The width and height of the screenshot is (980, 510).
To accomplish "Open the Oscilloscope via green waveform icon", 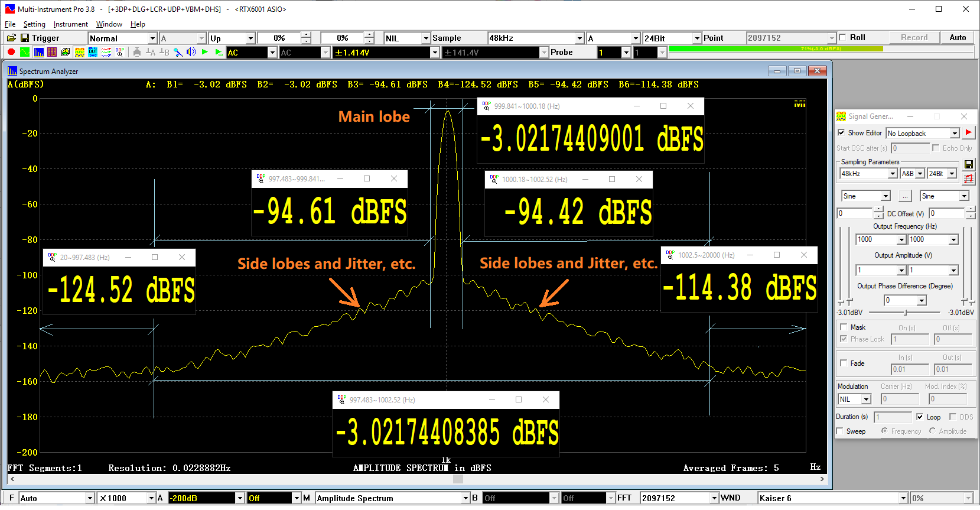I will [x=25, y=52].
